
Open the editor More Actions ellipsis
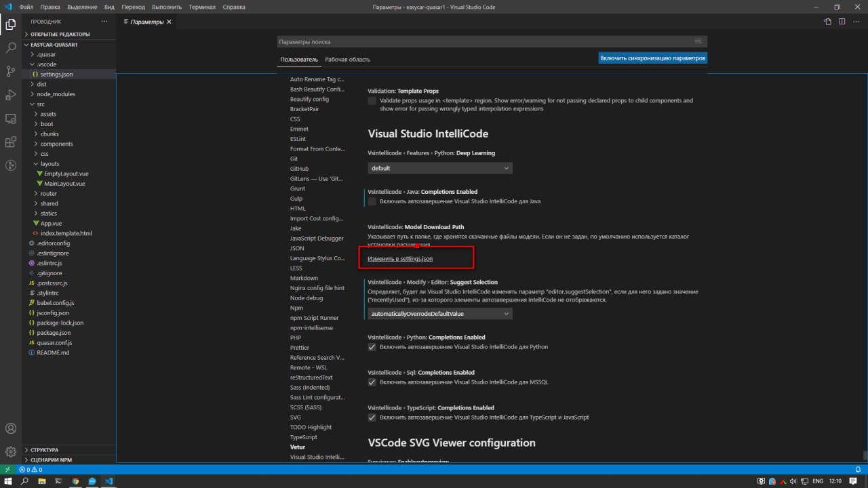click(856, 22)
